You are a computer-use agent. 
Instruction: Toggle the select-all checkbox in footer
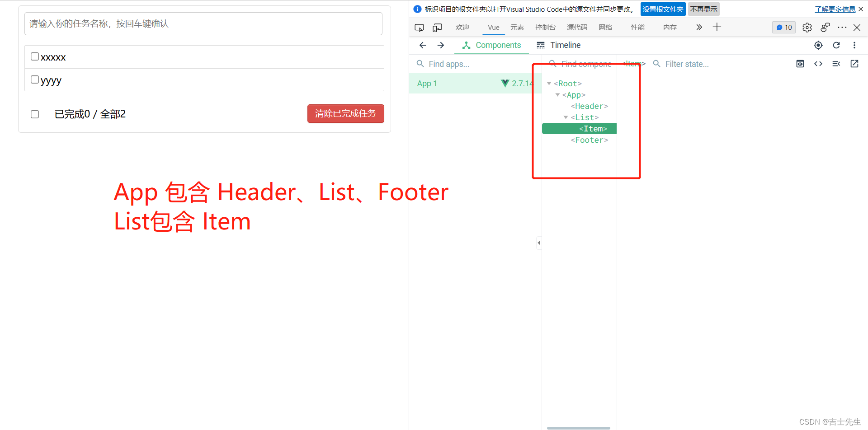coord(35,114)
